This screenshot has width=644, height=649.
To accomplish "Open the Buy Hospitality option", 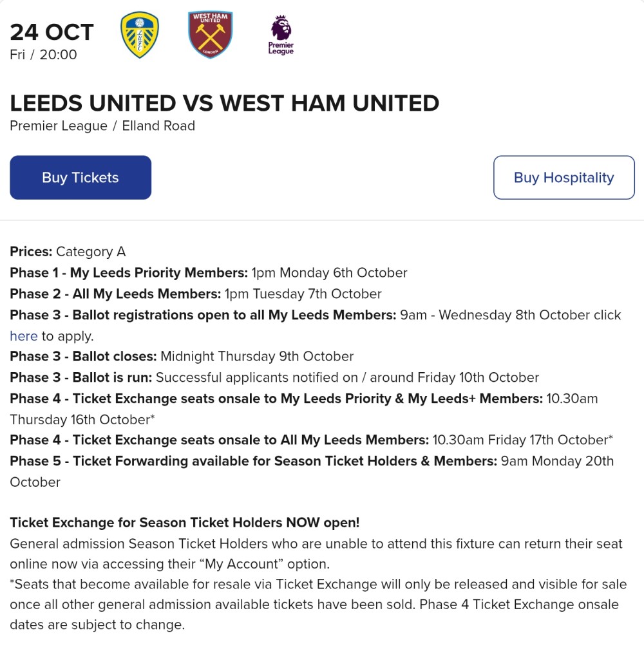I will coord(563,178).
